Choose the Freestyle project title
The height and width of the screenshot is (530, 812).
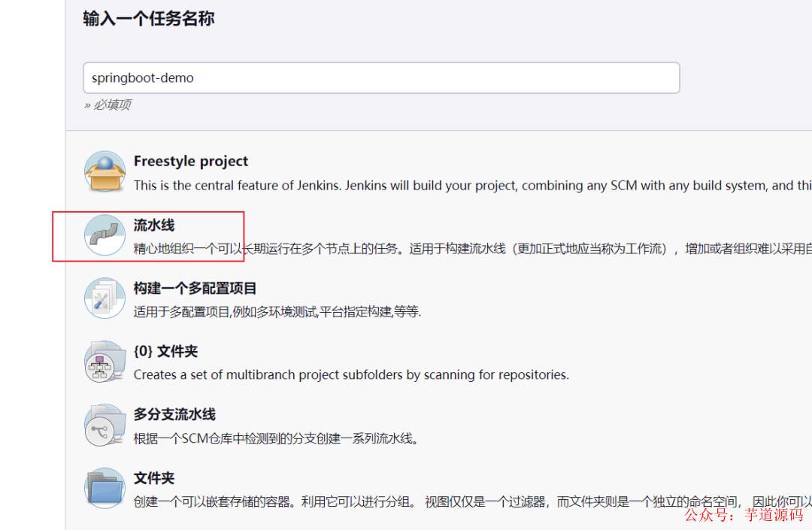pyautogui.click(x=190, y=162)
